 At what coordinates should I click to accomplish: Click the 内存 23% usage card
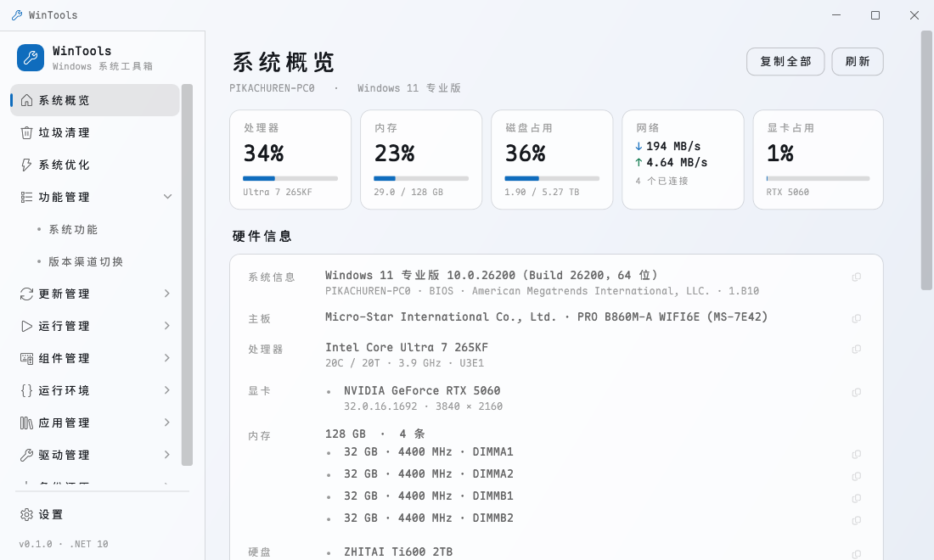click(x=421, y=160)
